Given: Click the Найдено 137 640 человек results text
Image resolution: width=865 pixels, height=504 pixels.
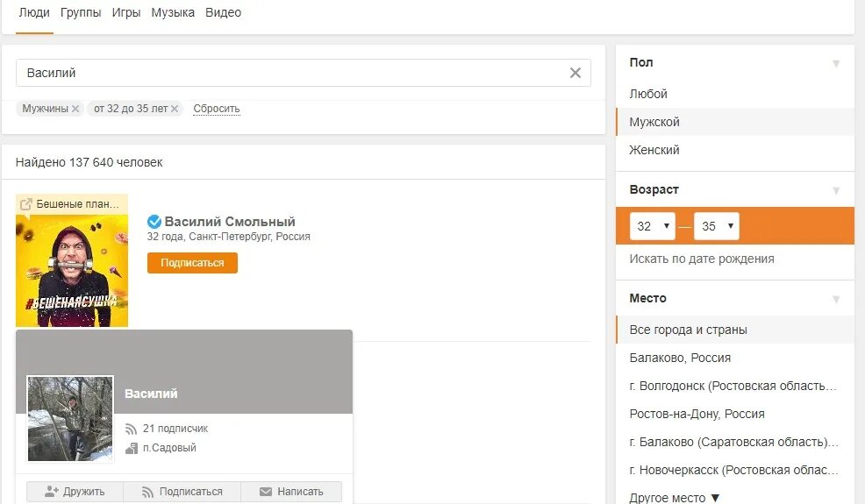Looking at the screenshot, I should tap(89, 163).
